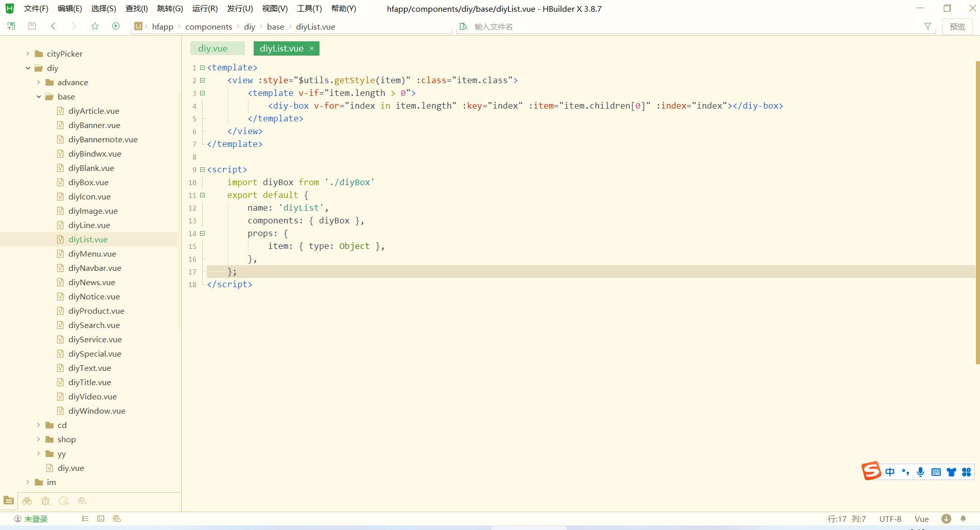Screen dimensions: 980x530
Task: Open the 查找(I) menu
Action: coord(137,9)
